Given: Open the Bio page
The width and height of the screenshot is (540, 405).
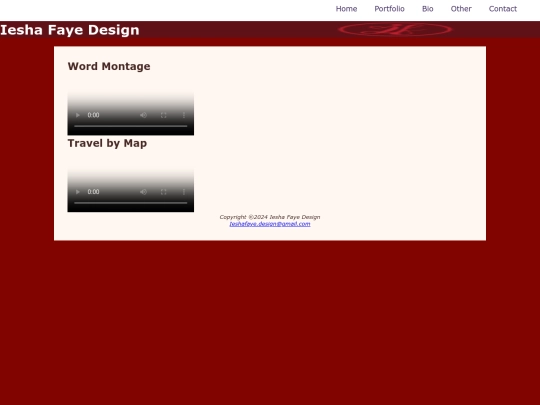Looking at the screenshot, I should click(x=427, y=9).
